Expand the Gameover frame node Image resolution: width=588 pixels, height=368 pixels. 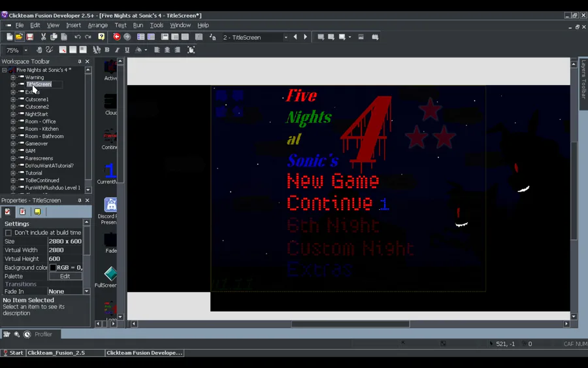(x=13, y=144)
